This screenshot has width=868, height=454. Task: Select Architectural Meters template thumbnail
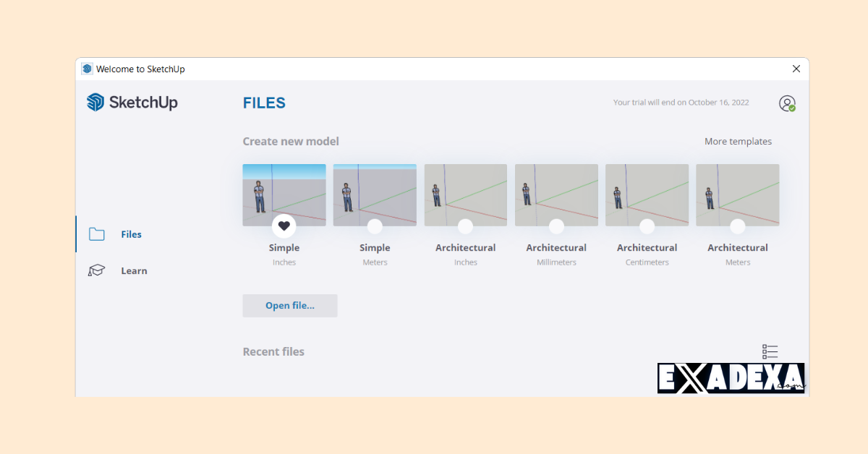coord(738,192)
